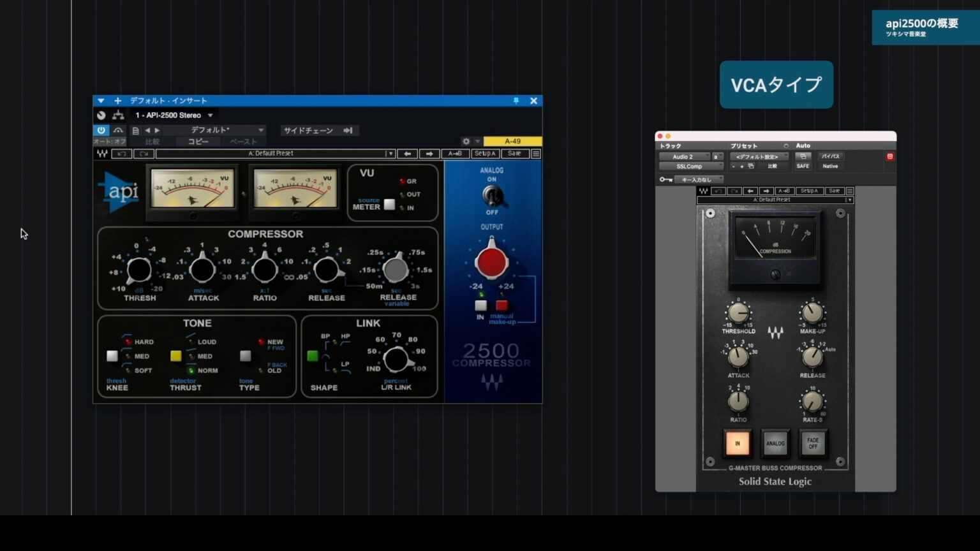
Task: Click the red target button in SSLComp header
Action: [890, 156]
